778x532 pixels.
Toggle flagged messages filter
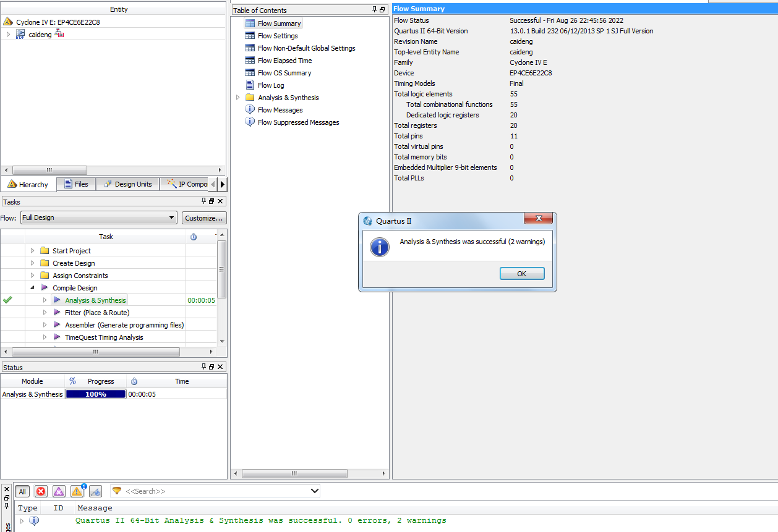coord(95,491)
